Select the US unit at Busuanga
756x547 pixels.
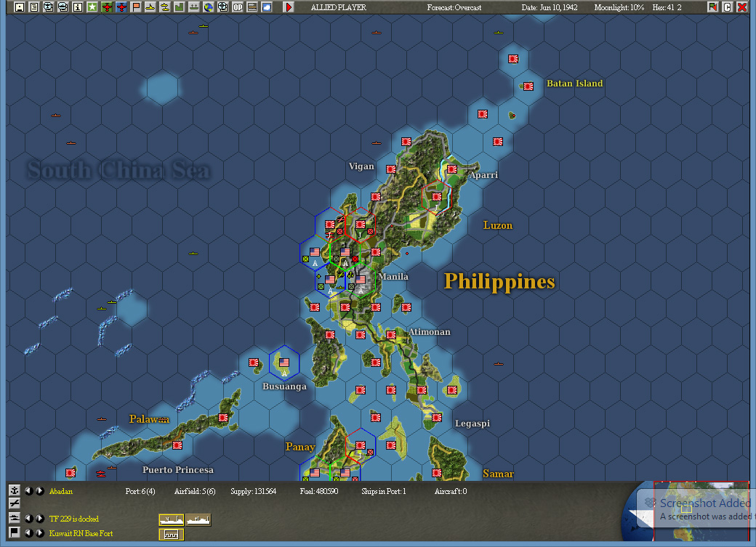pyautogui.click(x=284, y=362)
